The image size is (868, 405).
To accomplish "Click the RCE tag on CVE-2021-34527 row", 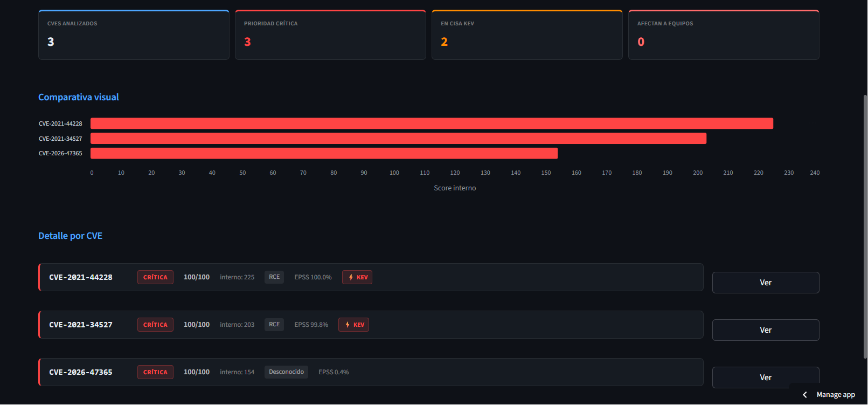I will [x=274, y=325].
